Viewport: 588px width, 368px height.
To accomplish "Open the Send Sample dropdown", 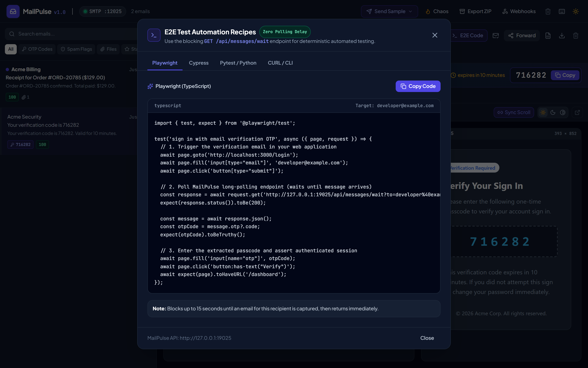I will click(389, 11).
